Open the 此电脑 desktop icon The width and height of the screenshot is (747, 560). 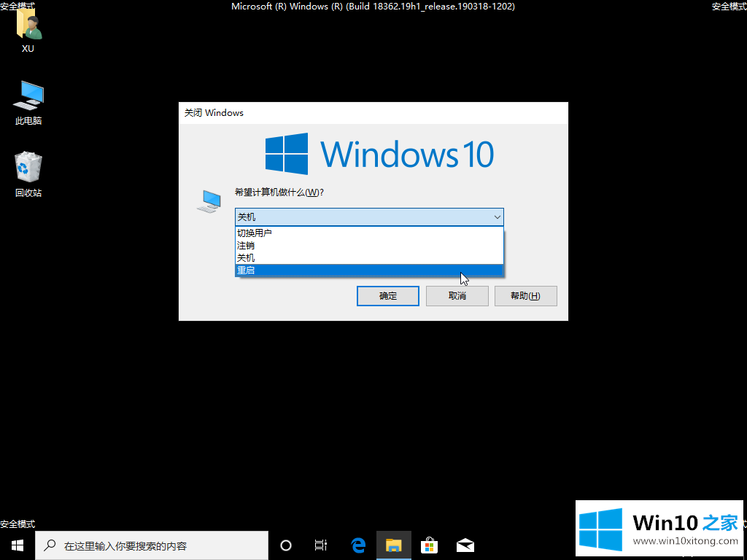tap(28, 102)
